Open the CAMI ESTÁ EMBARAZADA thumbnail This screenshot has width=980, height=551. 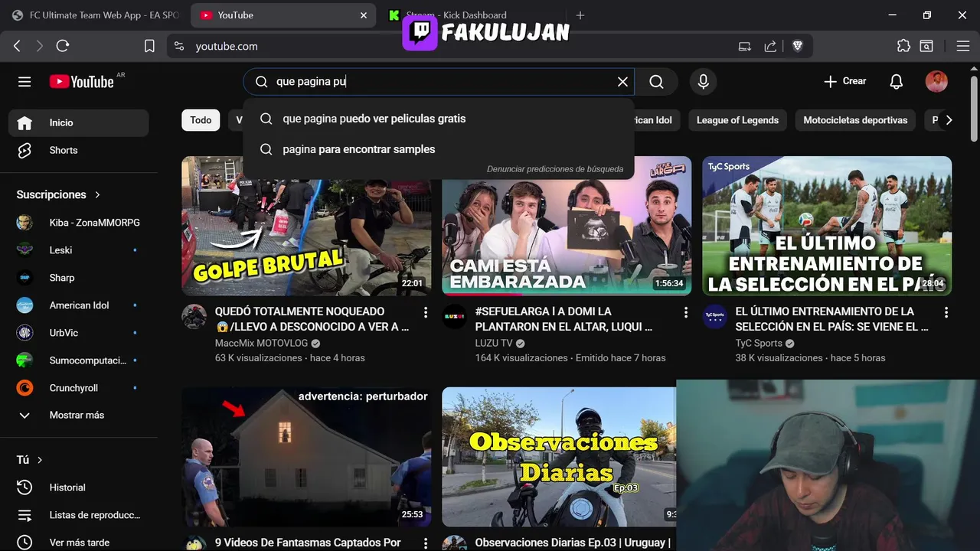point(567,226)
